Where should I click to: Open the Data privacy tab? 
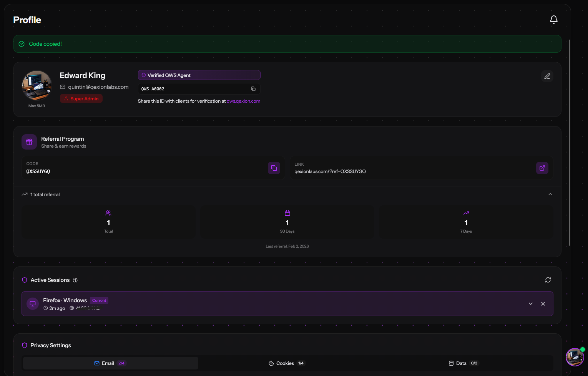click(463, 363)
